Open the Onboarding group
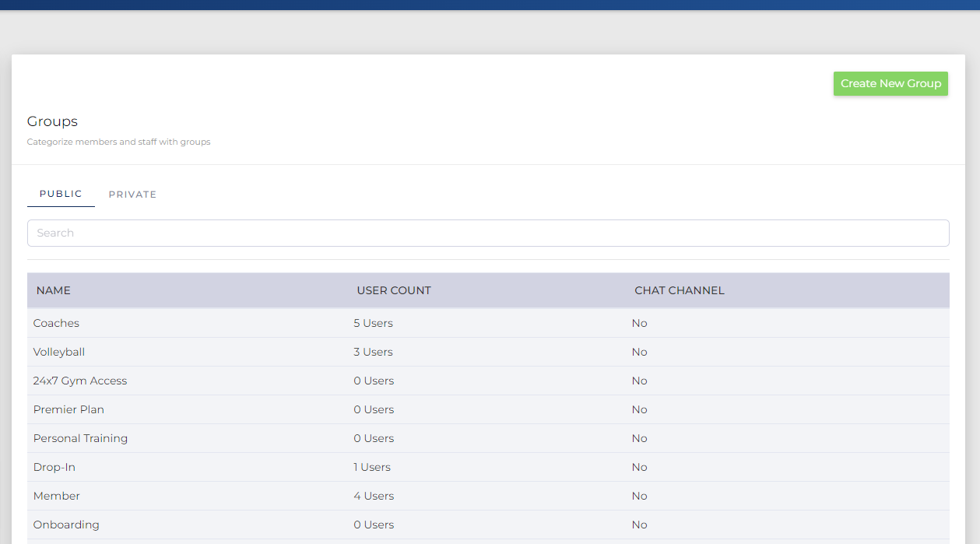 tap(66, 525)
